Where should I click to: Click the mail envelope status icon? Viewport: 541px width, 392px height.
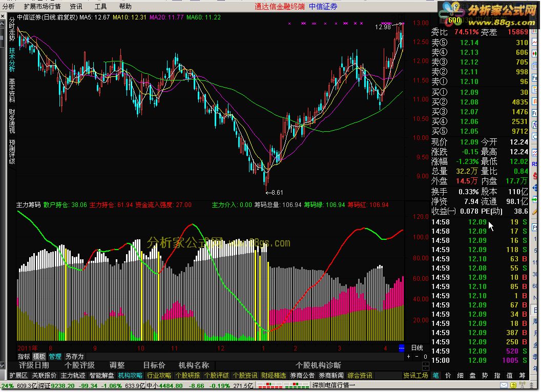pos(504,385)
